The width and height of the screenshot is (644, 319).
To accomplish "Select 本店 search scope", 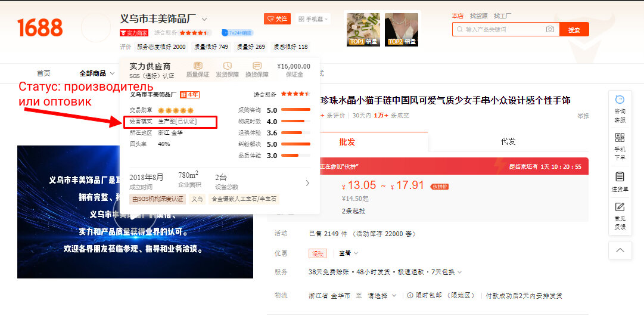I will [458, 16].
